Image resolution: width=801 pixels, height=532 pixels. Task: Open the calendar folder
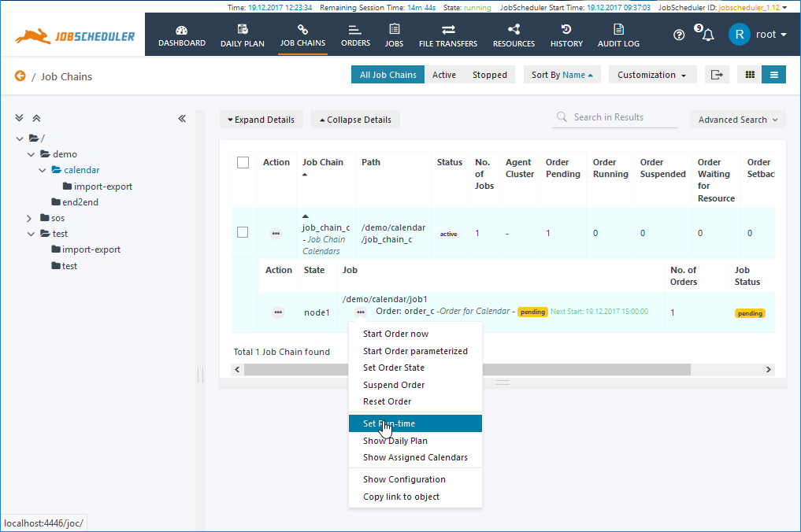(81, 170)
